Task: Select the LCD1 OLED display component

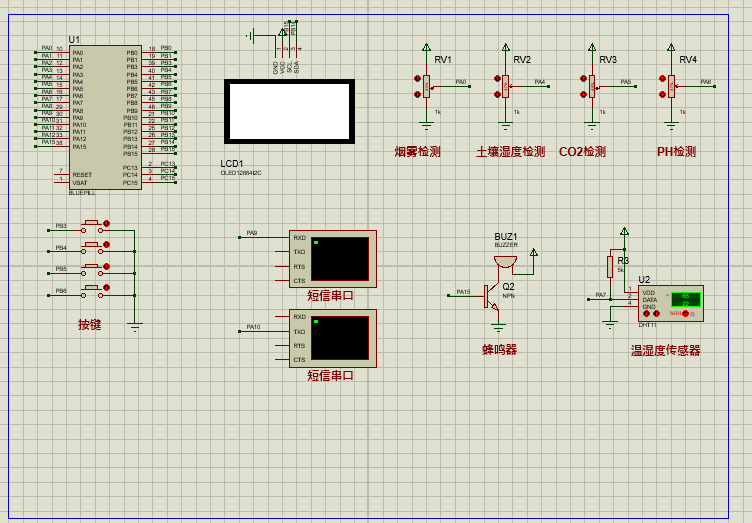Action: point(290,111)
